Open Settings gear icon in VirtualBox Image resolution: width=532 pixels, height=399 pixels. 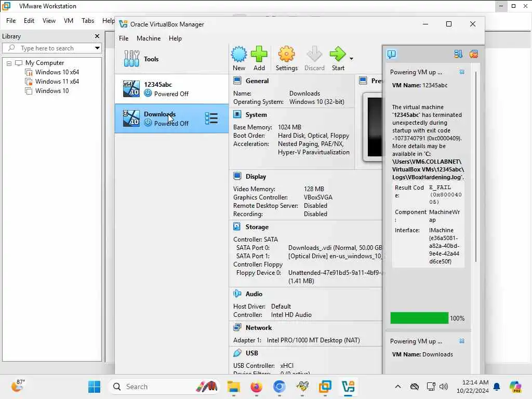[286, 58]
